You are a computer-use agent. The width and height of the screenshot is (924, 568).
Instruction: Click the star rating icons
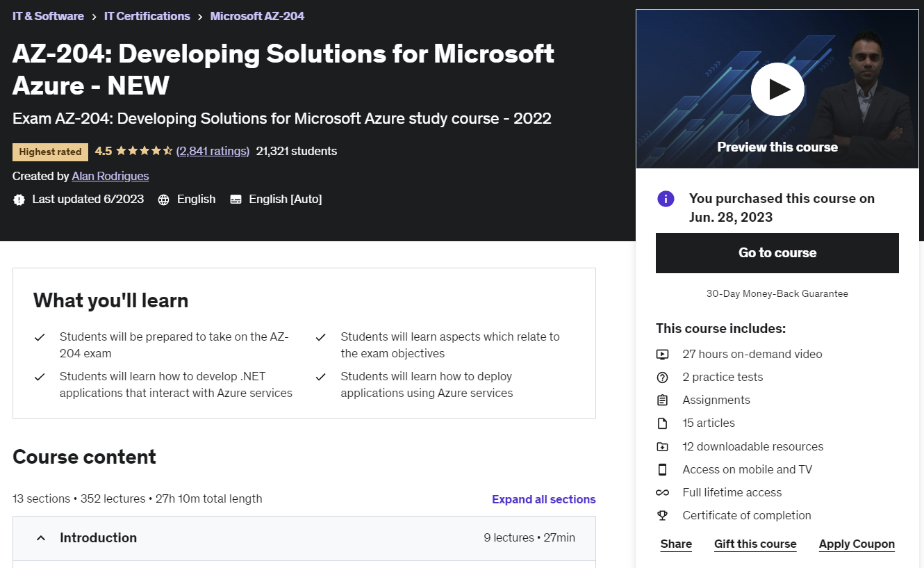pos(144,151)
